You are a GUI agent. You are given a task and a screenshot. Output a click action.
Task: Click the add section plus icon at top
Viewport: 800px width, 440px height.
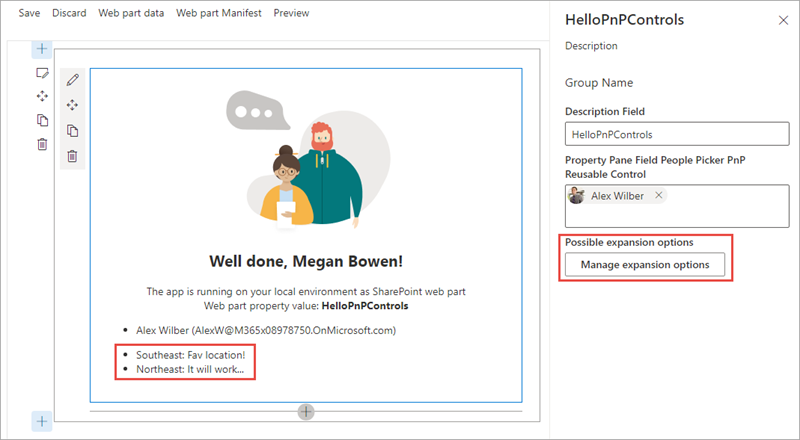[x=42, y=50]
